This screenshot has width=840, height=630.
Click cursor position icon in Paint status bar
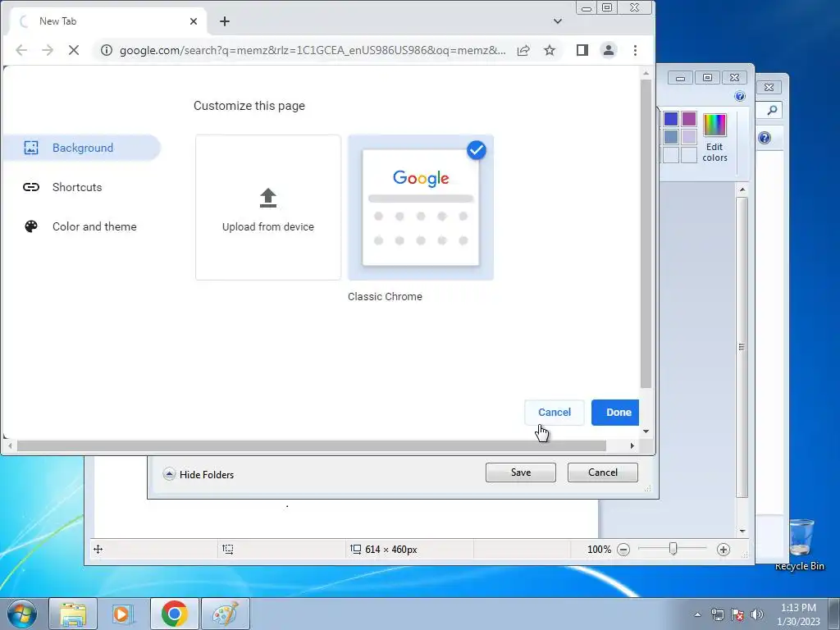[98, 549]
